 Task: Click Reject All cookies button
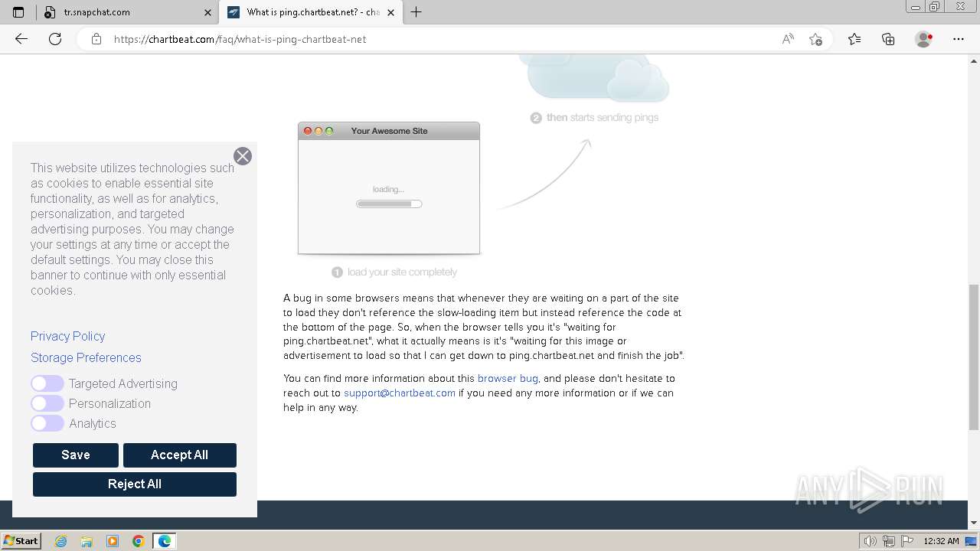(x=135, y=484)
